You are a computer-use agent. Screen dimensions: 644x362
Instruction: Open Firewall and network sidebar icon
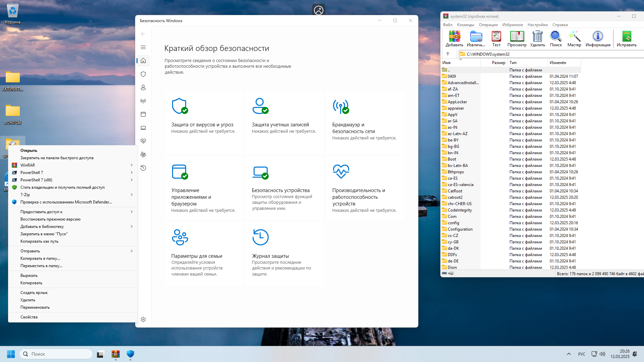[143, 101]
